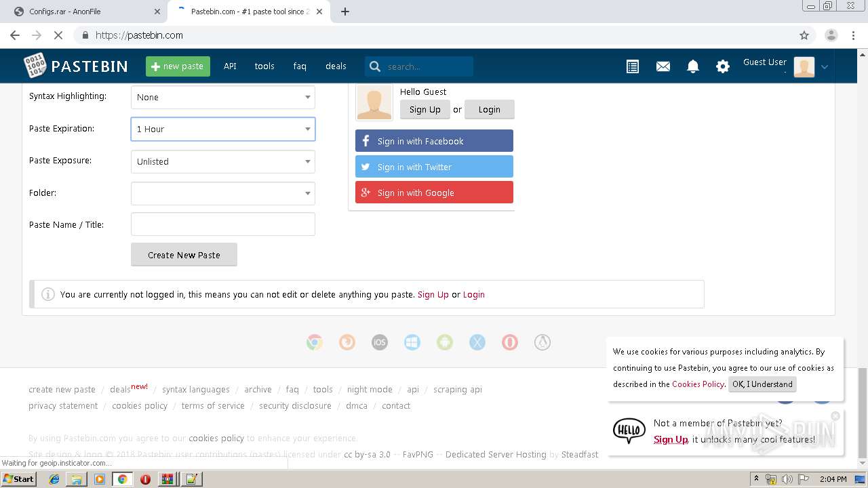Click the Android app icon
The width and height of the screenshot is (868, 488).
pyautogui.click(x=445, y=342)
